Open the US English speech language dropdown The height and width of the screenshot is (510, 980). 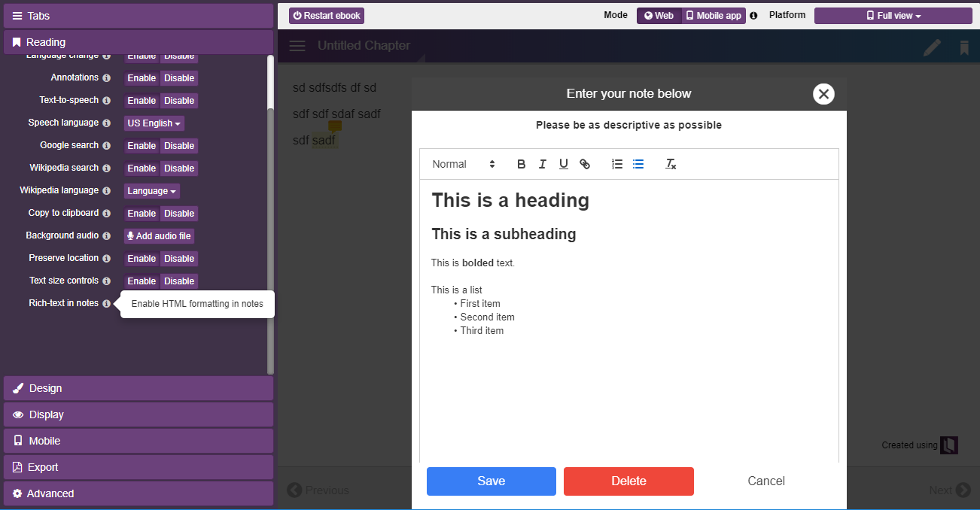coord(154,123)
